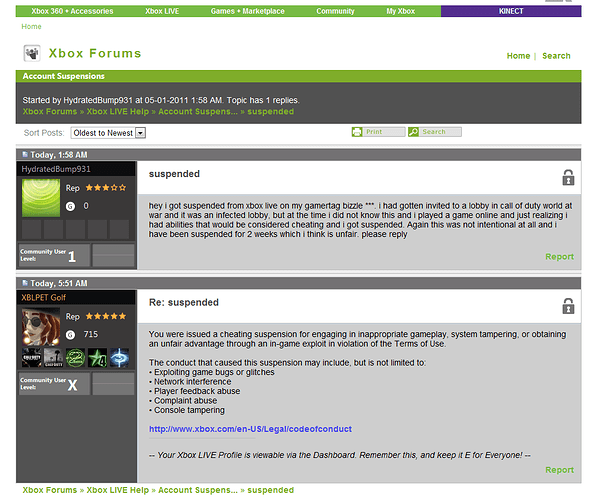
Task: Click the magnifier search icon
Action: (413, 132)
